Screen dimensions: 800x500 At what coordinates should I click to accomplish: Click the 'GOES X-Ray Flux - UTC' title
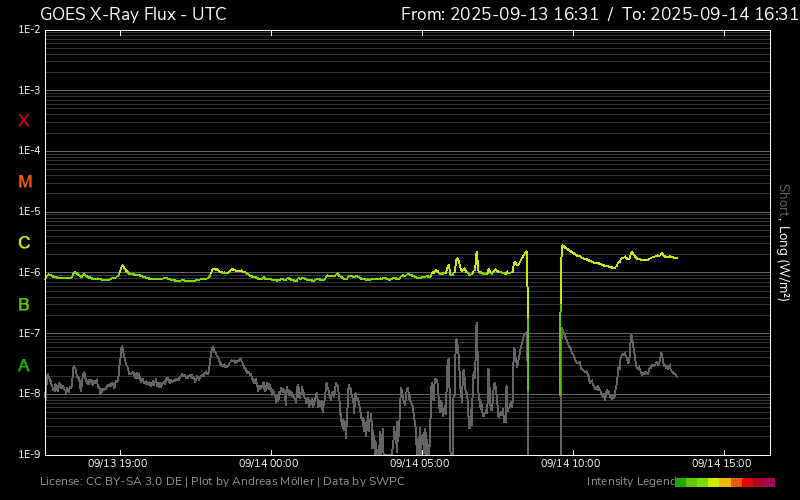(x=133, y=14)
